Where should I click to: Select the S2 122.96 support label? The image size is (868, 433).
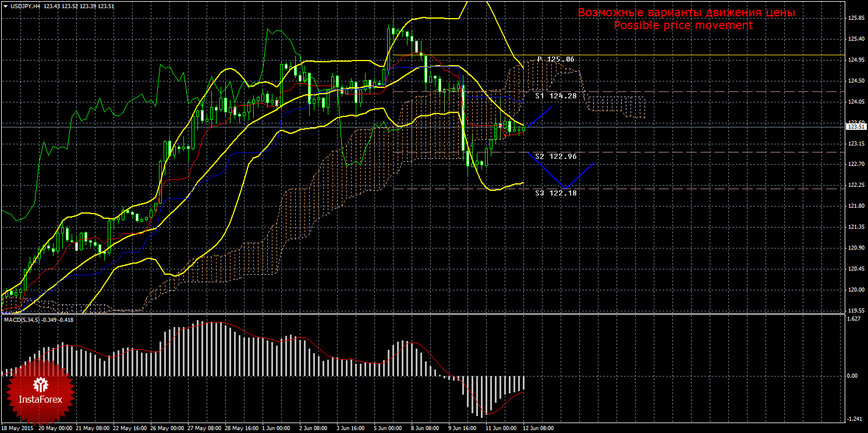tap(555, 157)
